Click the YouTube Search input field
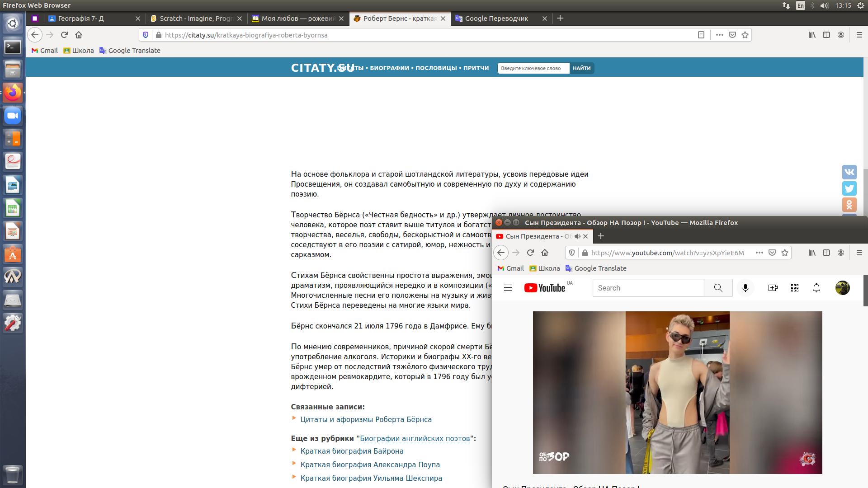Screen dimensions: 868x488 648,288
